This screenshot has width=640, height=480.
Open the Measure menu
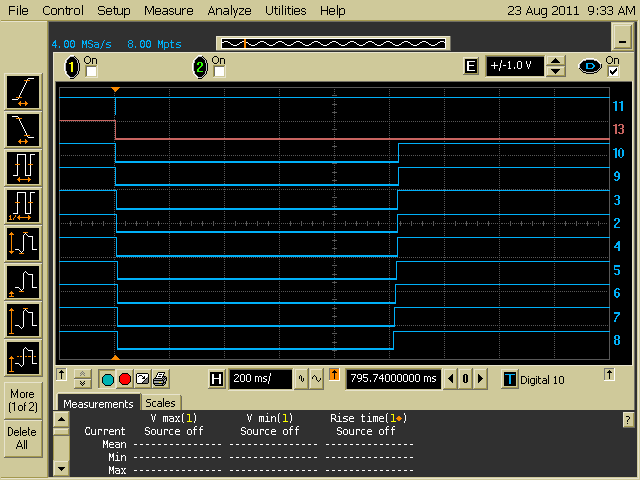[169, 10]
